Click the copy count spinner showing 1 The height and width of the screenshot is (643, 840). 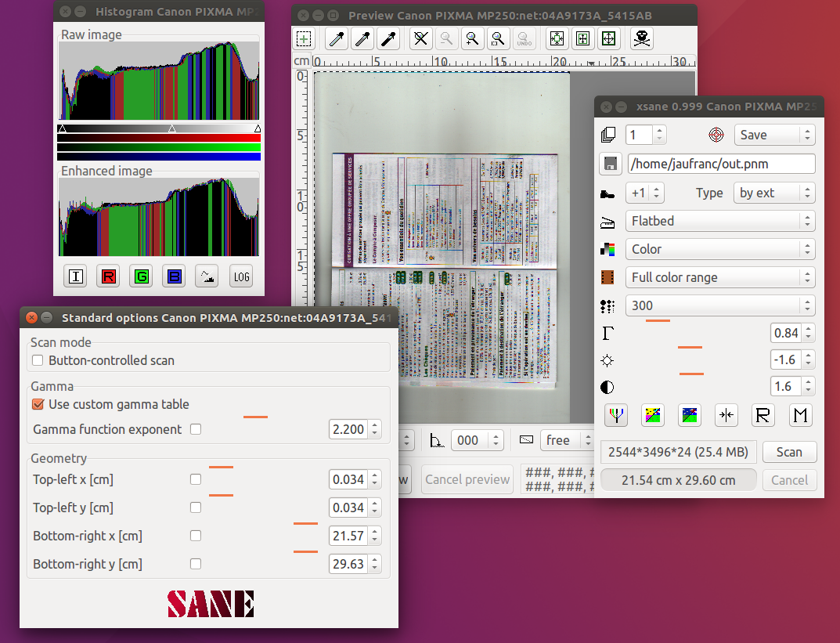pos(646,135)
